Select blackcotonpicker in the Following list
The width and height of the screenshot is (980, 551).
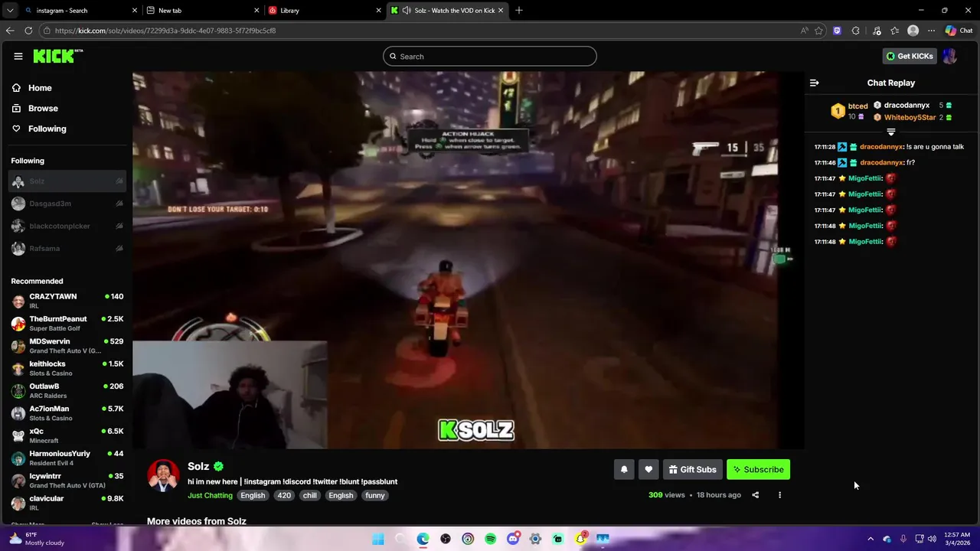(x=67, y=226)
